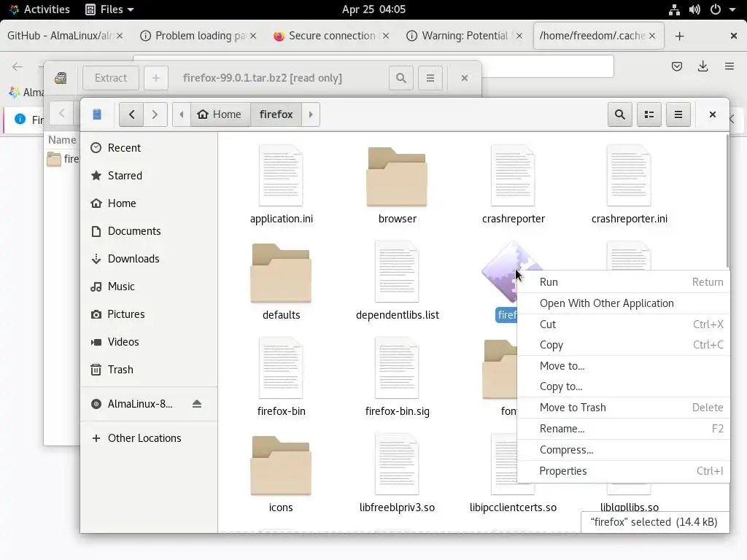The width and height of the screenshot is (747, 560).
Task: Choose Cut in the context menu
Action: coord(623,324)
